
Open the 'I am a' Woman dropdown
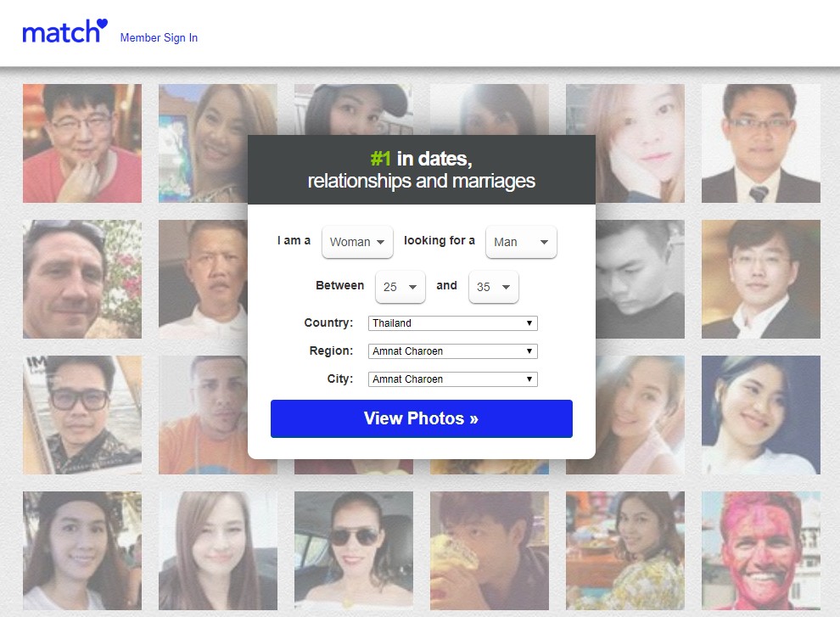point(357,242)
